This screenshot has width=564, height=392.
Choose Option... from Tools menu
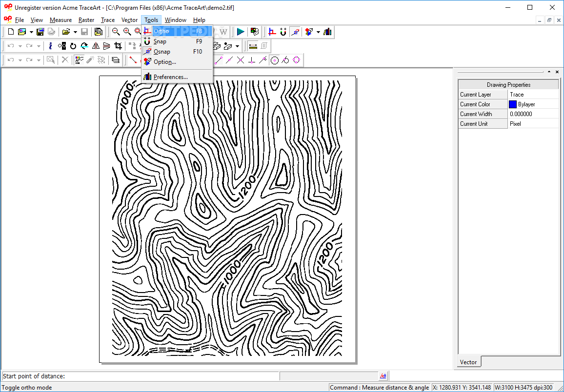click(x=177, y=62)
